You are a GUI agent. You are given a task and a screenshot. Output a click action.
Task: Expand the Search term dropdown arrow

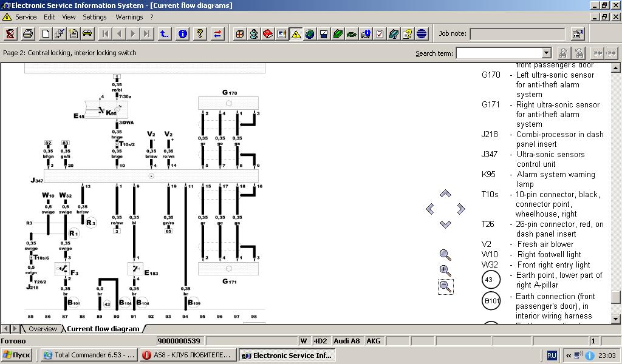pyautogui.click(x=546, y=53)
